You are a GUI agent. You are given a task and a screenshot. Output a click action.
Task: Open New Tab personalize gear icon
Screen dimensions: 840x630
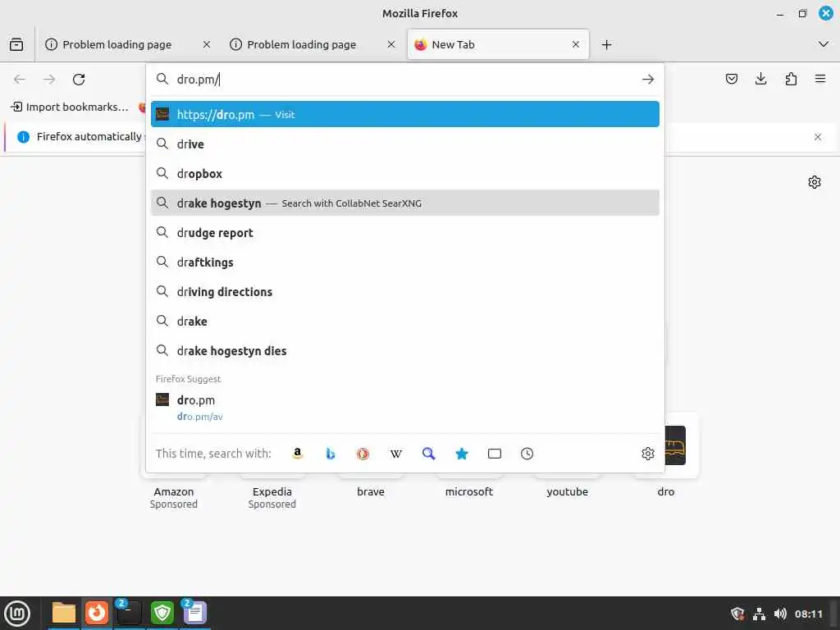coord(815,182)
